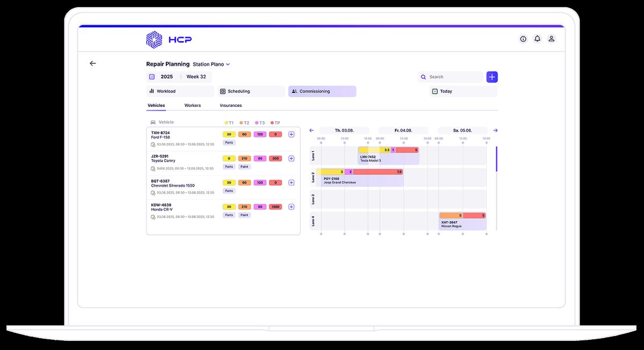Add Chevrolet Silverado 1500 with its plus icon

tap(291, 183)
